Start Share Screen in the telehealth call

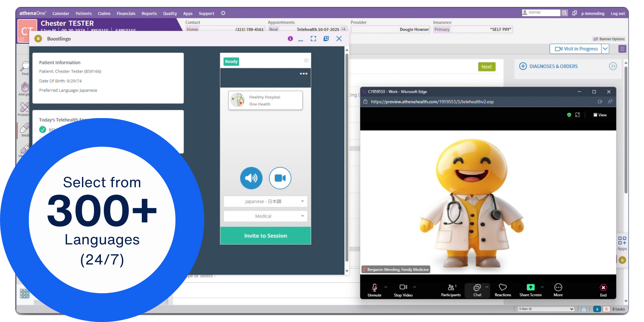tap(530, 289)
